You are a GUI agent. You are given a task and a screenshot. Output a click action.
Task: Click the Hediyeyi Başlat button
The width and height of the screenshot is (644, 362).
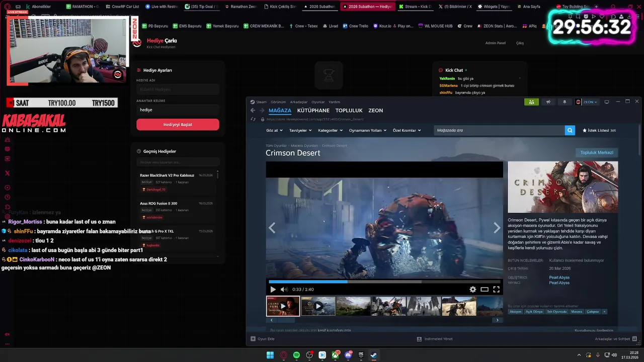178,124
